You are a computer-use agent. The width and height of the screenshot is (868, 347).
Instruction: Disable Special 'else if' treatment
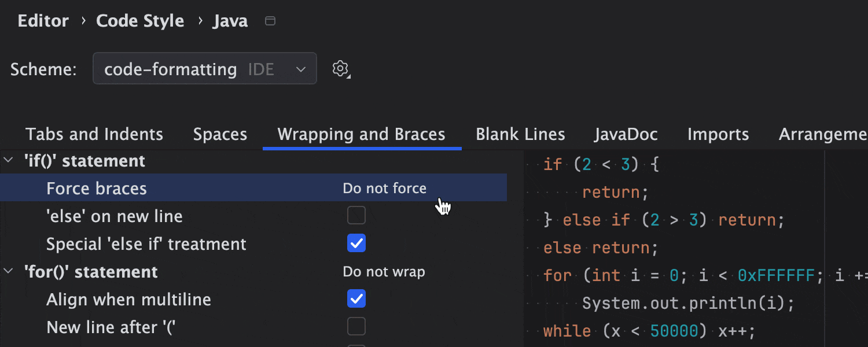point(356,243)
